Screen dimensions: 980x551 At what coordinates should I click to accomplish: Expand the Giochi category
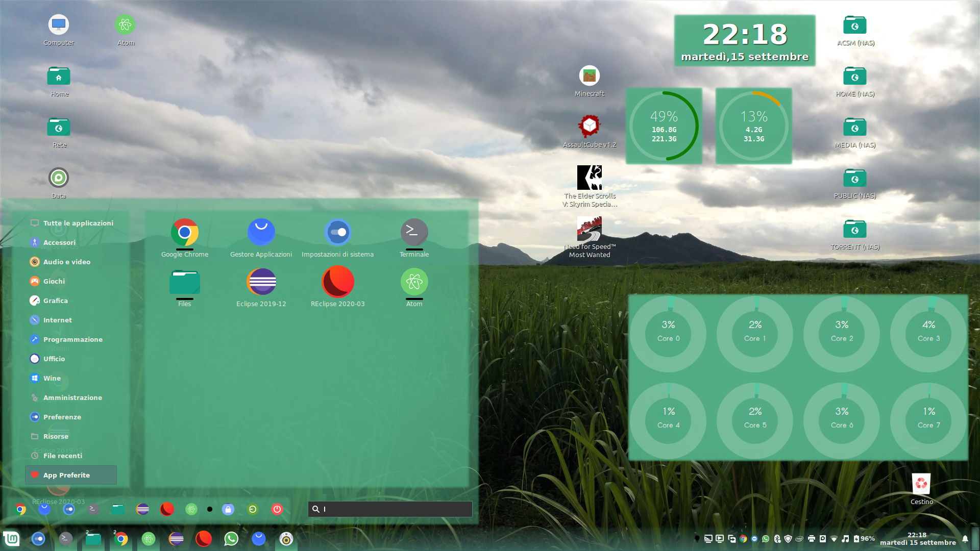(54, 281)
